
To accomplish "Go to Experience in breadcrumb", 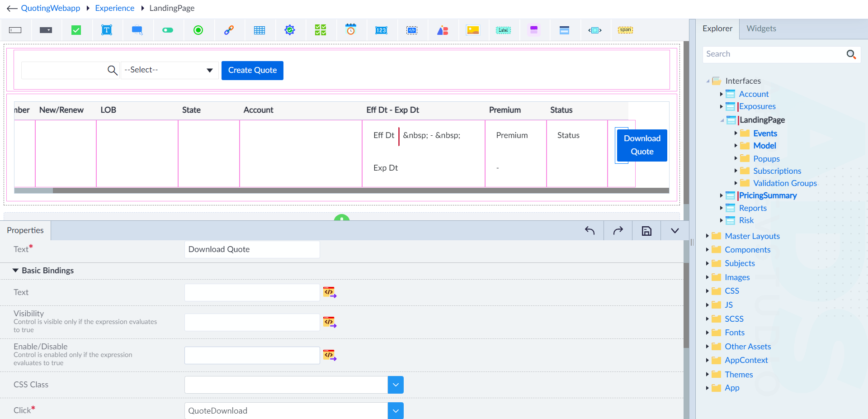I will (x=115, y=8).
